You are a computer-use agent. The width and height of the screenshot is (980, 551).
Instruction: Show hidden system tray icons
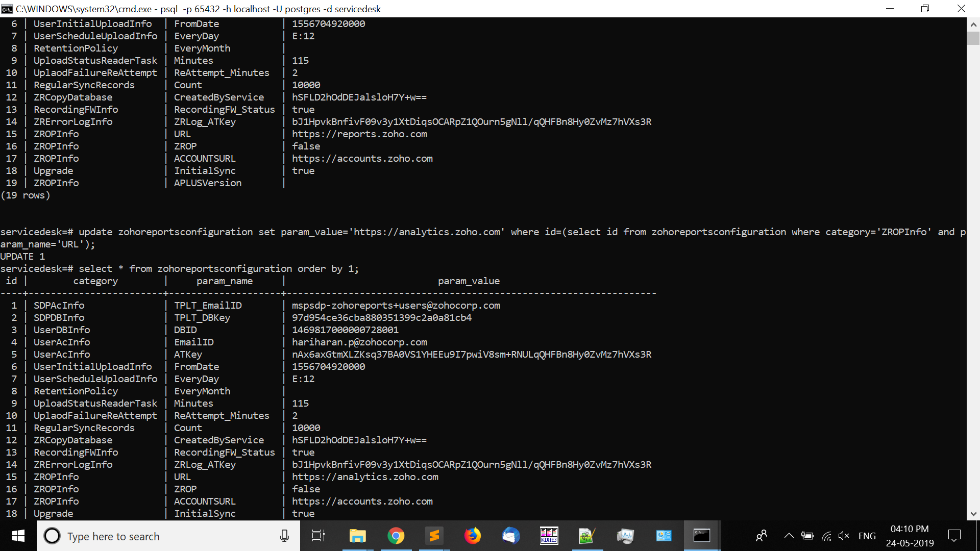[789, 536]
